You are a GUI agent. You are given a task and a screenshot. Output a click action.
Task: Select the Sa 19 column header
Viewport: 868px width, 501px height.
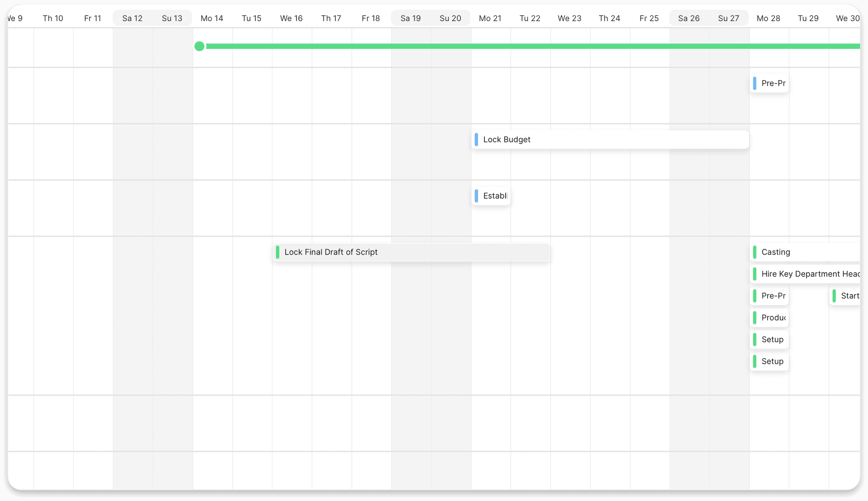click(x=410, y=18)
